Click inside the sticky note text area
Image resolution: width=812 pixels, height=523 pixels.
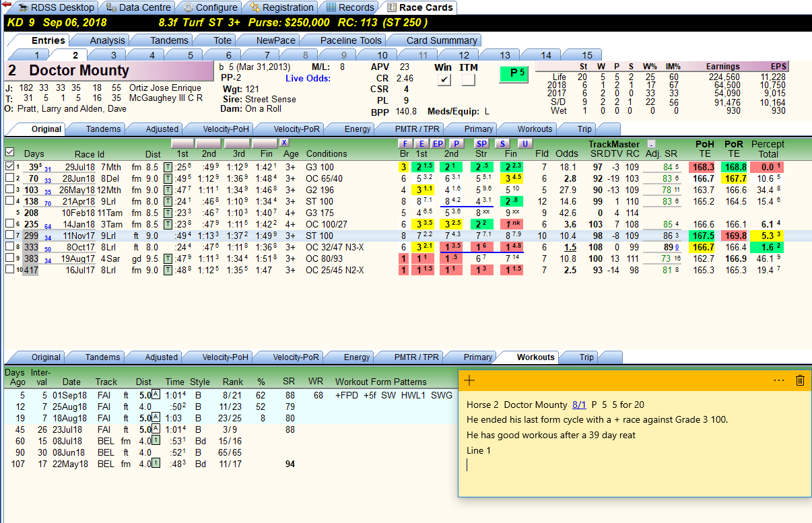click(635, 444)
